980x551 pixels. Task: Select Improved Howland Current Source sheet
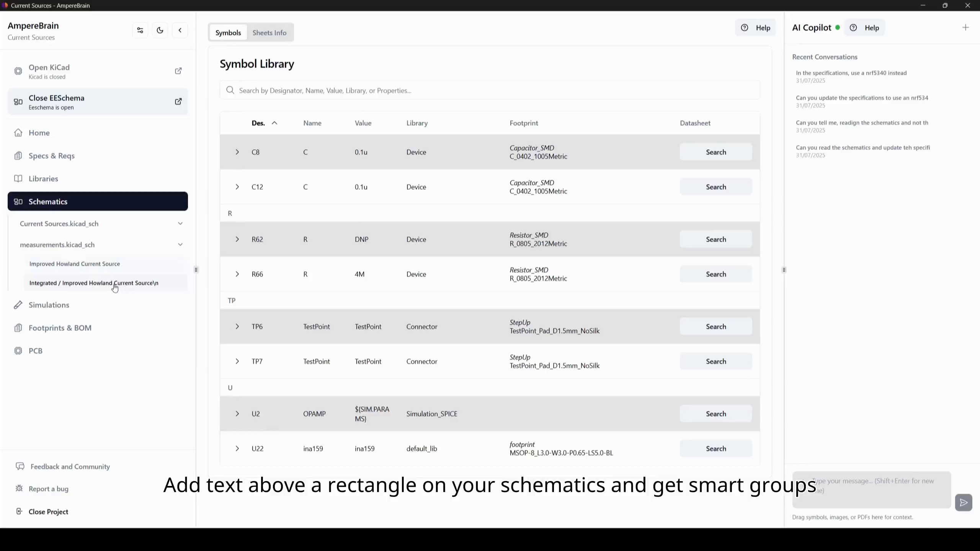tap(106, 264)
